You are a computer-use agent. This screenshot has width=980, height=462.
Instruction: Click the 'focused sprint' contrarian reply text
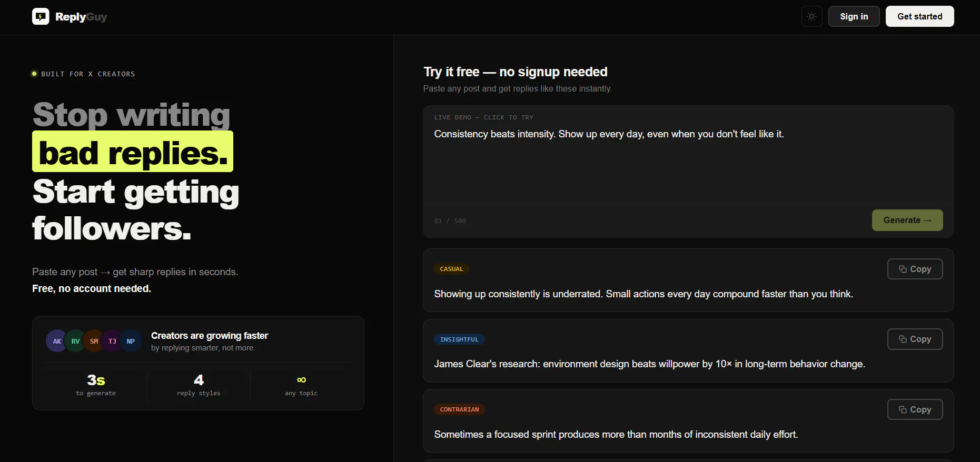616,435
